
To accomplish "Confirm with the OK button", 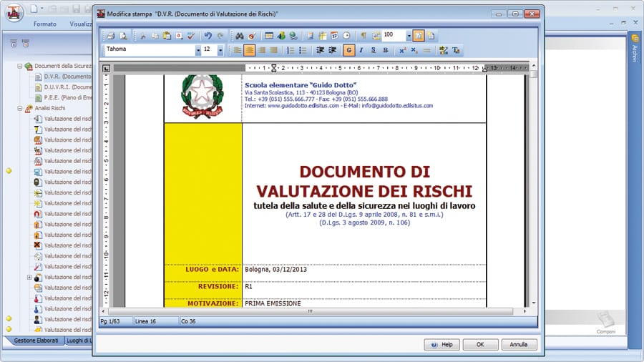I will click(481, 345).
